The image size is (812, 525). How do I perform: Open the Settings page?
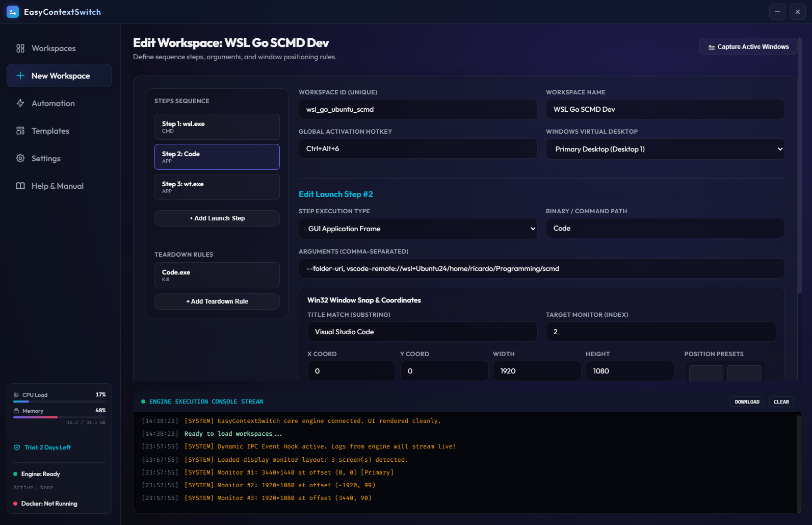59,158
